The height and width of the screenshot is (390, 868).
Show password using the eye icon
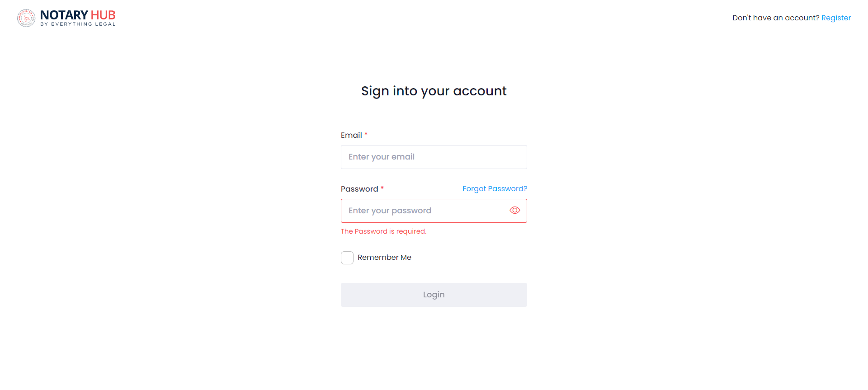(514, 211)
